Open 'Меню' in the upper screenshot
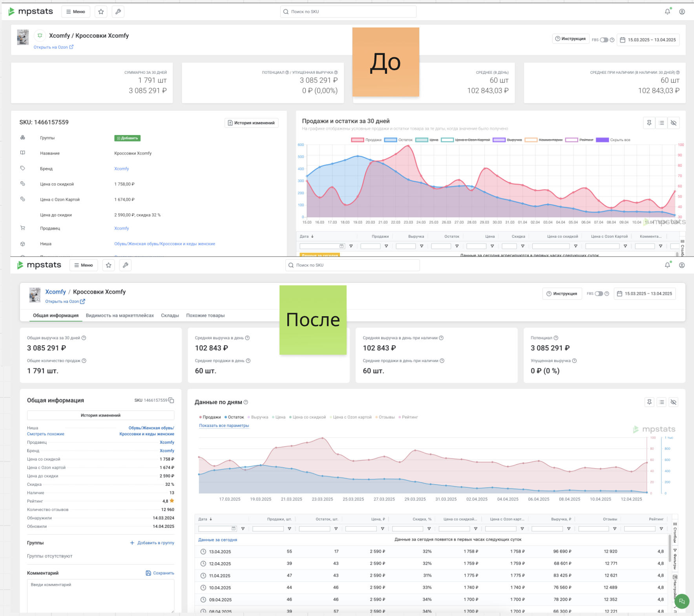 [76, 12]
